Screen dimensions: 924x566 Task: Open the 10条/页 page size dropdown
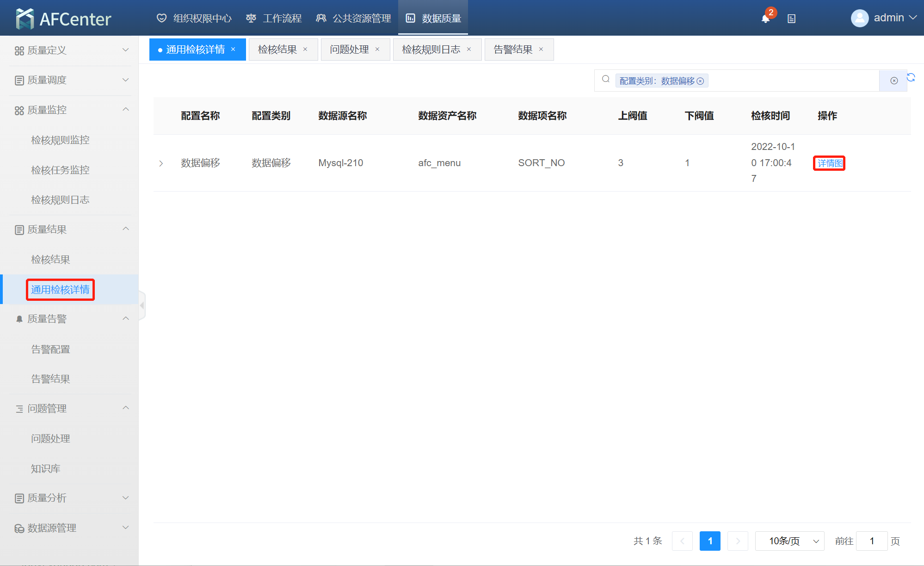(x=789, y=541)
